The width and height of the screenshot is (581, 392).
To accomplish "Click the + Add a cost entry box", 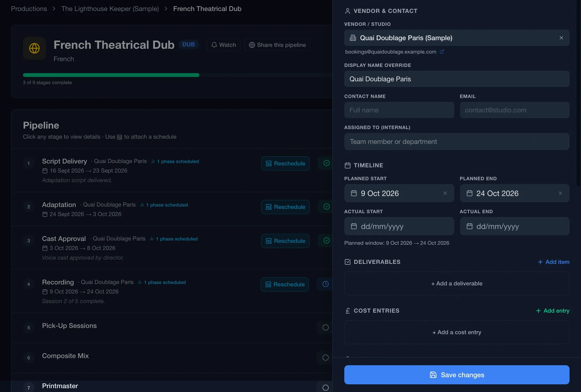I will point(457,332).
